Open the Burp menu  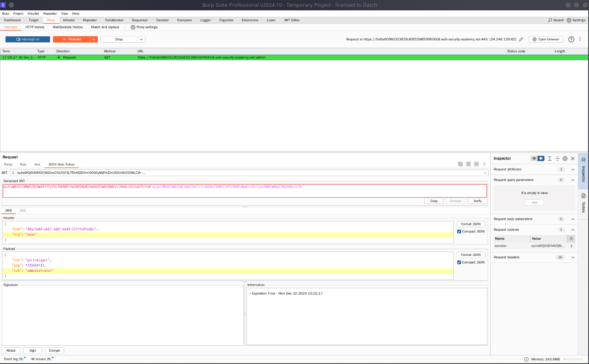(x=6, y=14)
